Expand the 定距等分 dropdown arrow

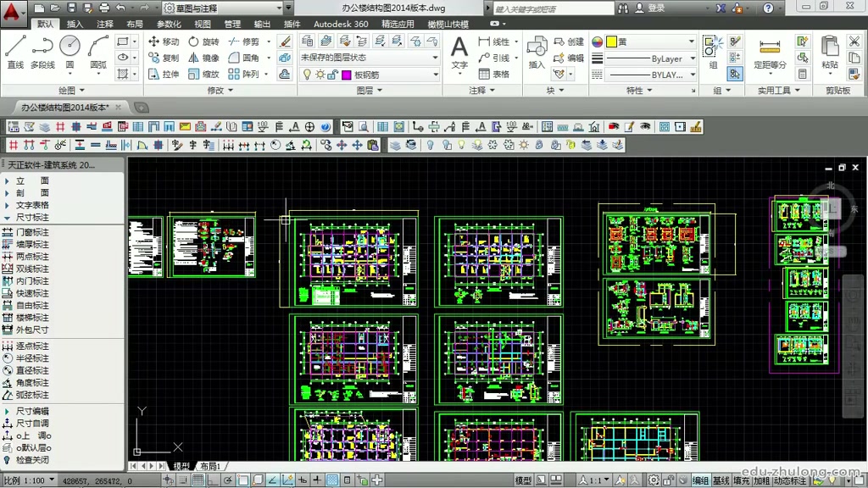[771, 73]
